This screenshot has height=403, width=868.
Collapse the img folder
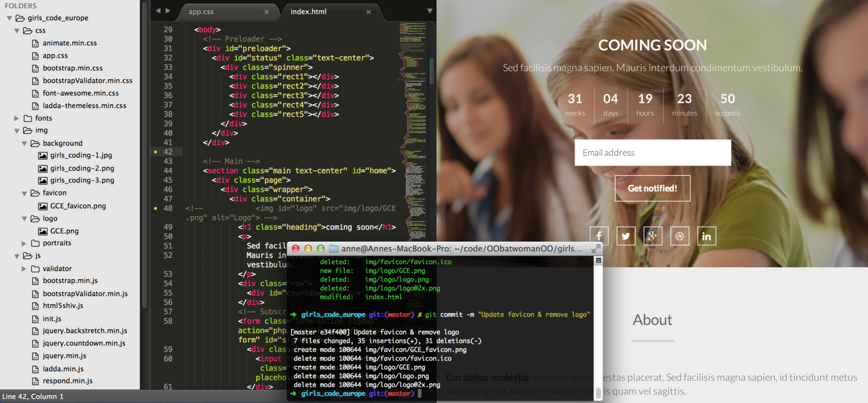pyautogui.click(x=17, y=131)
